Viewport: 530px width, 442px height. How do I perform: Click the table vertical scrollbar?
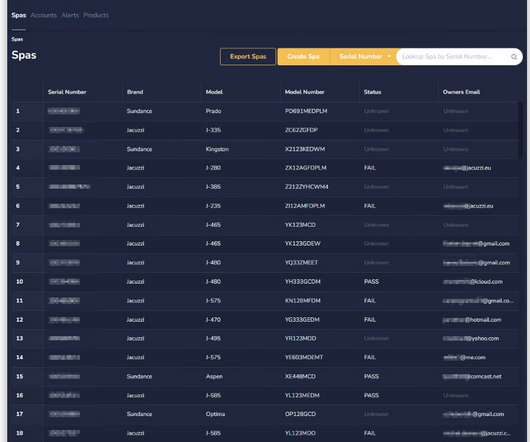520,130
